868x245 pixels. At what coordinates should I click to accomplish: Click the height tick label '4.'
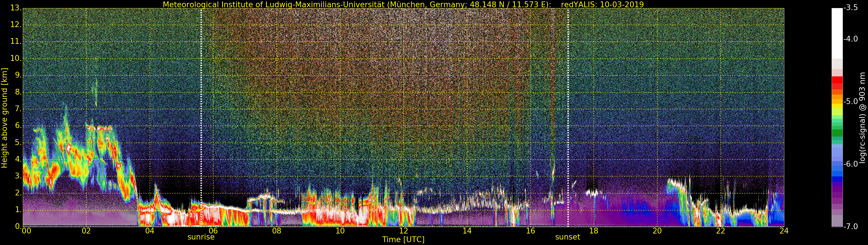click(18, 159)
